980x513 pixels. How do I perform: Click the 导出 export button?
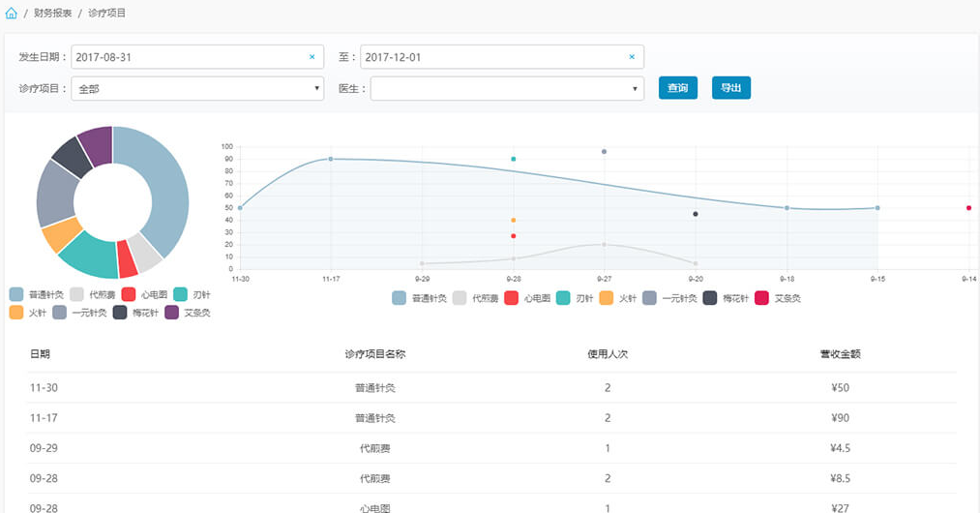tap(731, 88)
